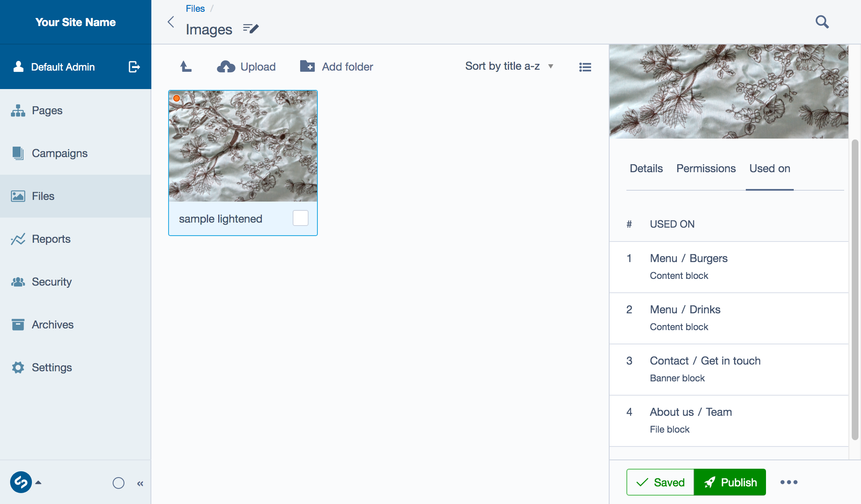Viewport: 861px width, 504px height.
Task: Open the more actions ellipsis menu
Action: coord(789,482)
